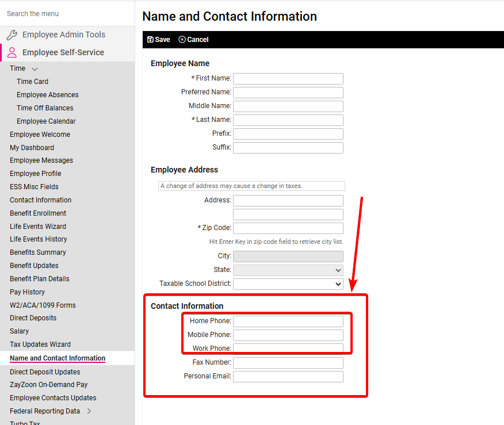Select Name and Contact Information menu item
The image size is (504, 425).
[58, 358]
